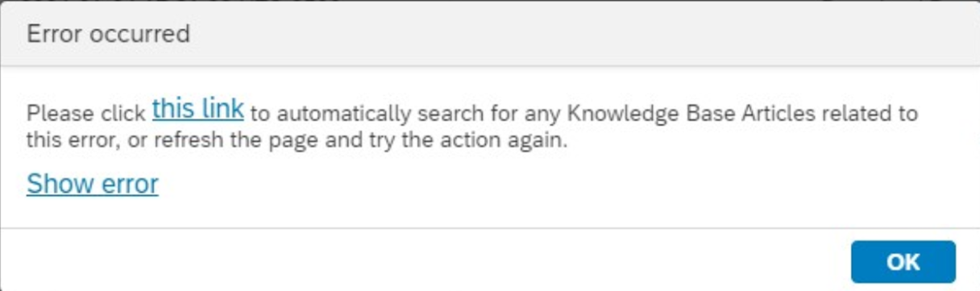Click the "Error occurred" dialog title
The width and height of the screenshot is (980, 291).
(109, 34)
